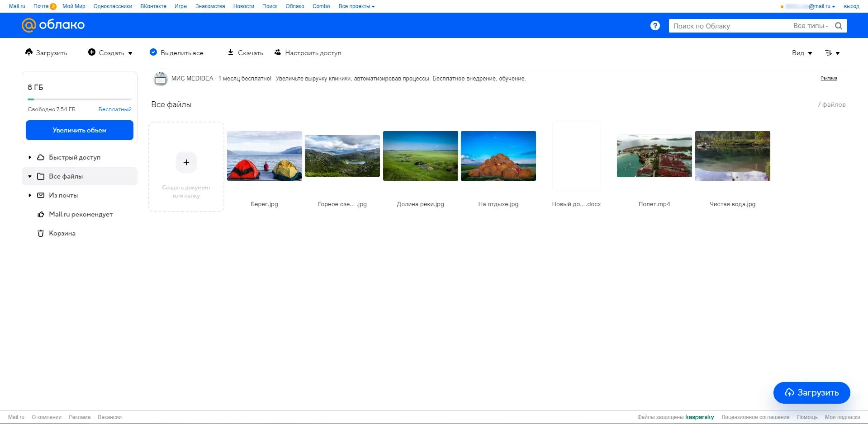Image resolution: width=868 pixels, height=424 pixels.
Task: Open Одноклассники in top navigation
Action: (x=113, y=6)
